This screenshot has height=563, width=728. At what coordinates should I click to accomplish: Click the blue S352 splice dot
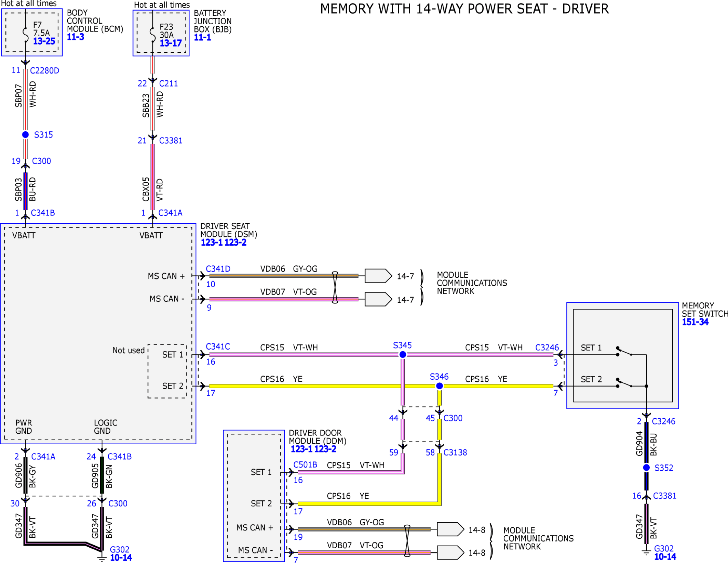[646, 468]
